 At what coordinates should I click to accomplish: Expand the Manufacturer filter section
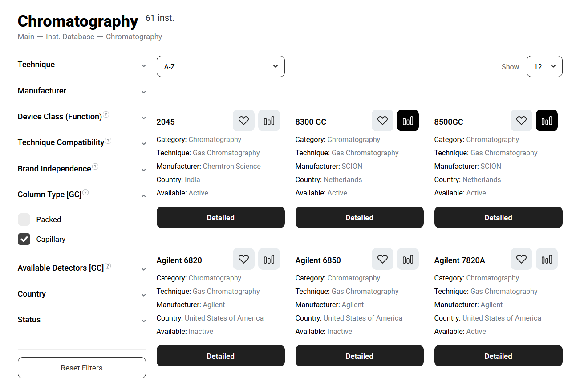click(143, 92)
